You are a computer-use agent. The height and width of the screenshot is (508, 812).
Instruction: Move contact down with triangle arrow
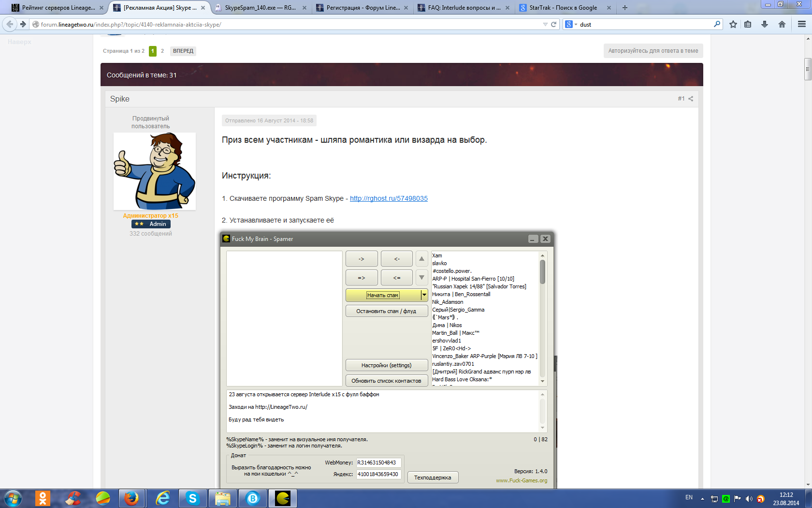[x=421, y=278]
